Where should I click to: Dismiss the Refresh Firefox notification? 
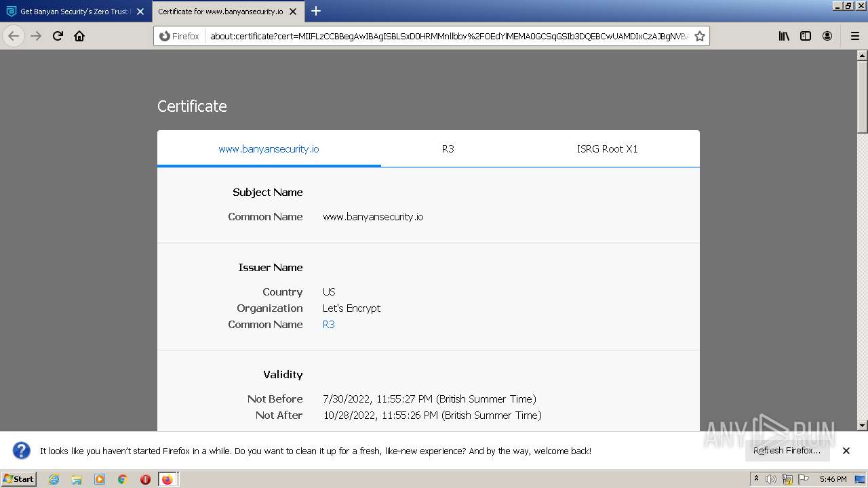(x=846, y=451)
